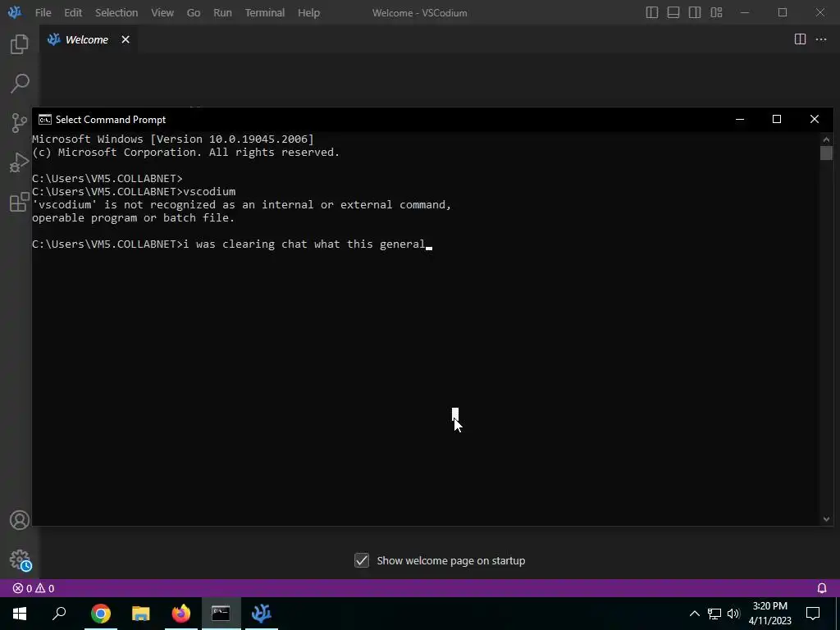Screen dimensions: 840x630
Task: Open the Windows Action Center notifications icon
Action: 813,614
